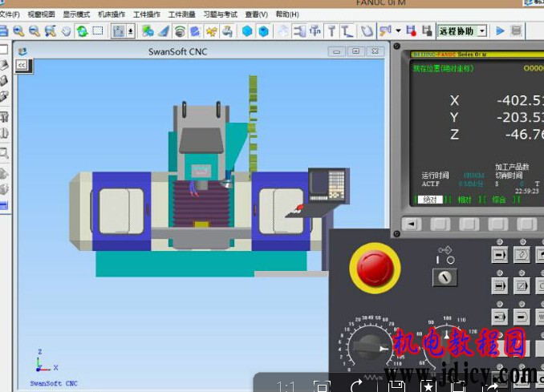This screenshot has width=544, height=392.
Task: Push the red emergency stop button
Action: tap(375, 268)
